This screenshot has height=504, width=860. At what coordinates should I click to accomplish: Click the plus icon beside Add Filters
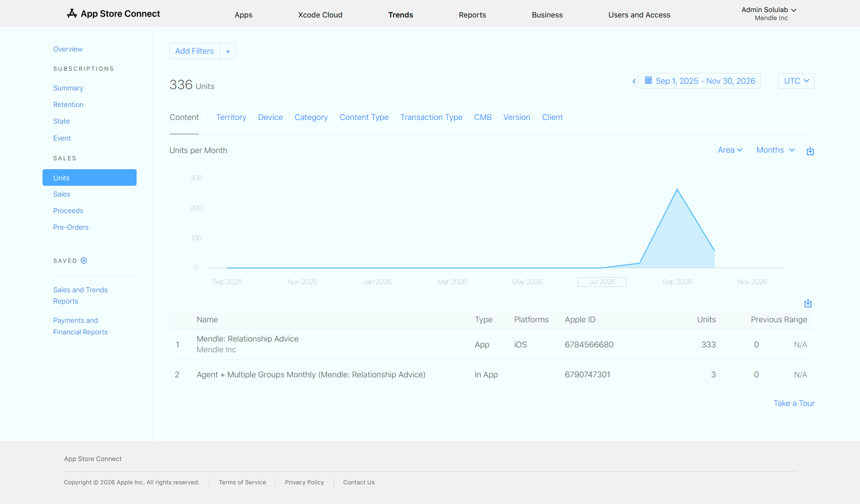[x=228, y=51]
